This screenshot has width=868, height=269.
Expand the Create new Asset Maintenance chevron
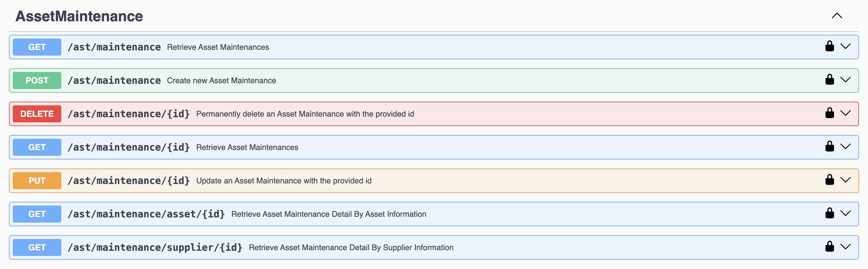pyautogui.click(x=846, y=80)
